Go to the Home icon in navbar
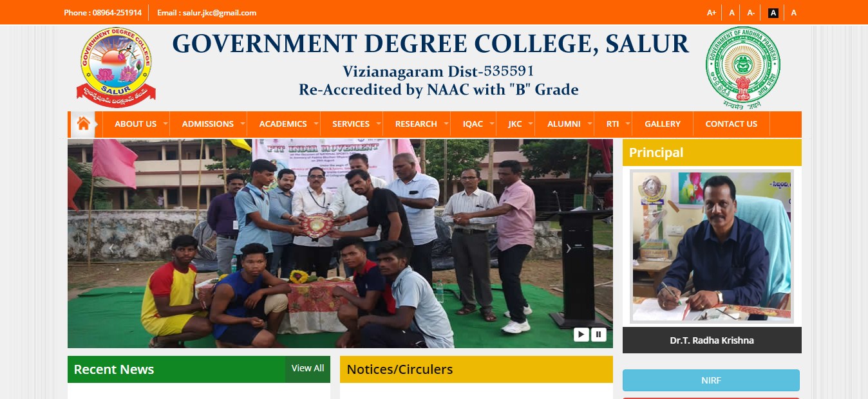The width and height of the screenshot is (868, 399). pyautogui.click(x=83, y=124)
